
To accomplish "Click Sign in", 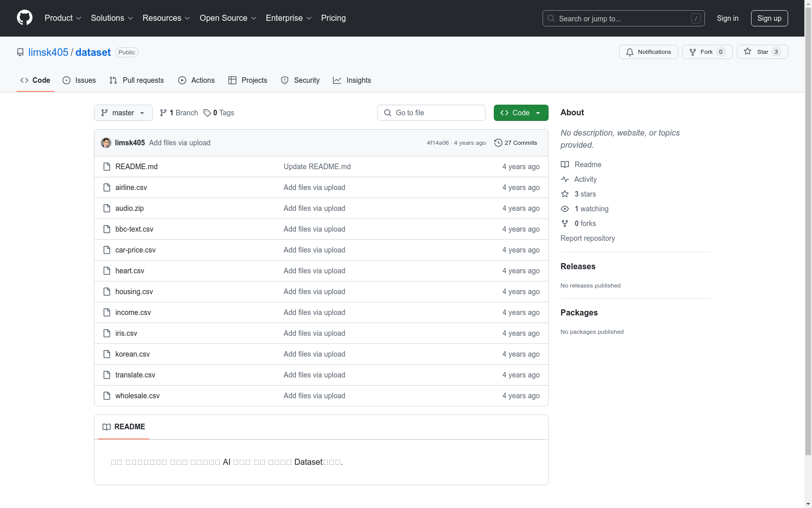I will [x=728, y=18].
